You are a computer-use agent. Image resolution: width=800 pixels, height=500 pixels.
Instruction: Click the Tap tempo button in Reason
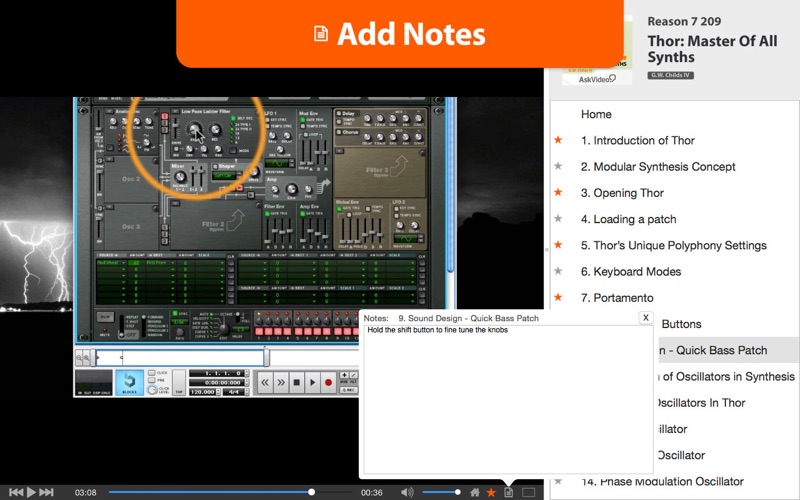(x=179, y=383)
